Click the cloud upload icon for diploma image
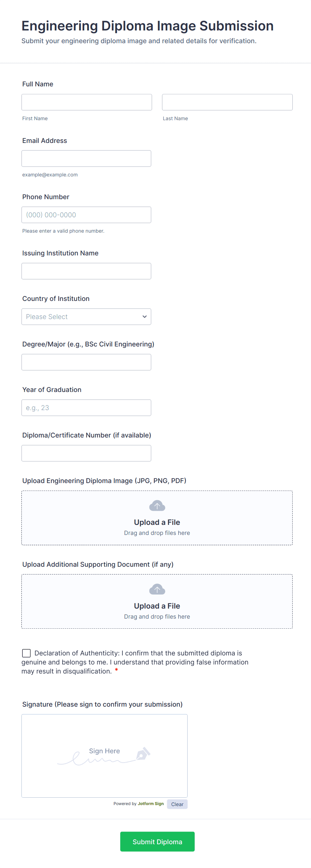Screen dimensions: 311x868 pos(157,505)
